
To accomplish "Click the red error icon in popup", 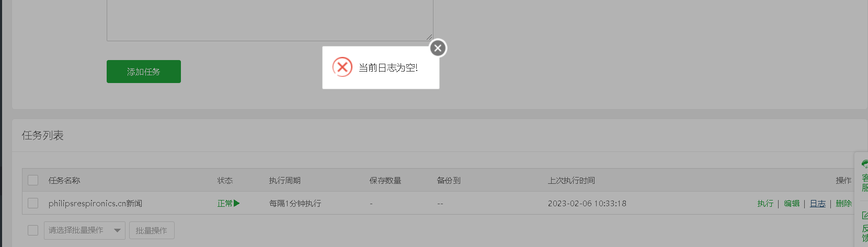I will (342, 67).
